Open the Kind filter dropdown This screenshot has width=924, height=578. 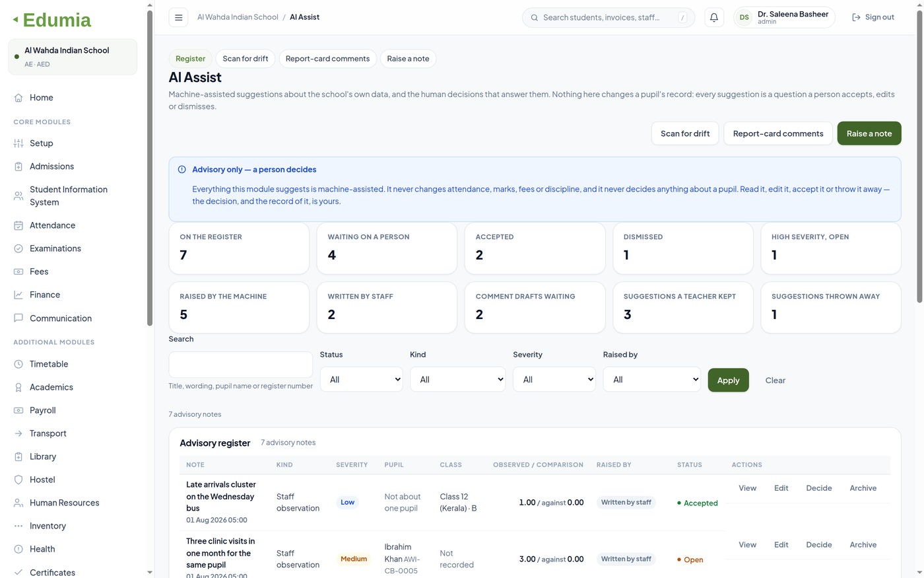click(458, 379)
